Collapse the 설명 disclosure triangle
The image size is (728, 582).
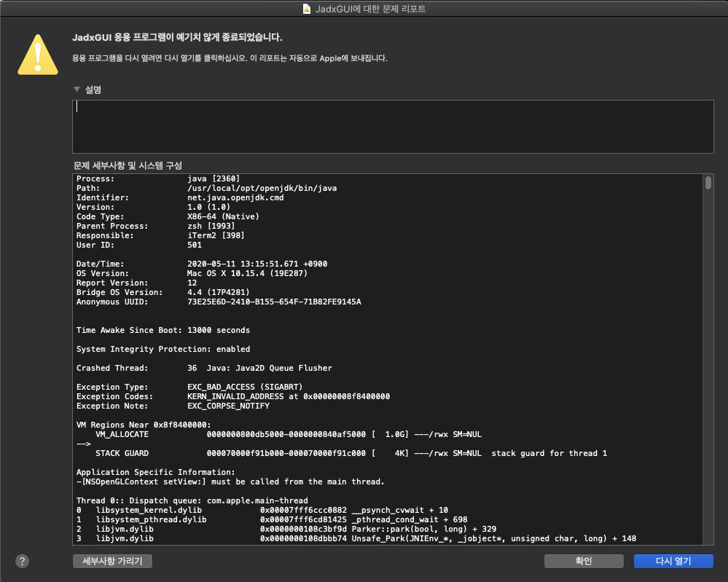click(77, 89)
